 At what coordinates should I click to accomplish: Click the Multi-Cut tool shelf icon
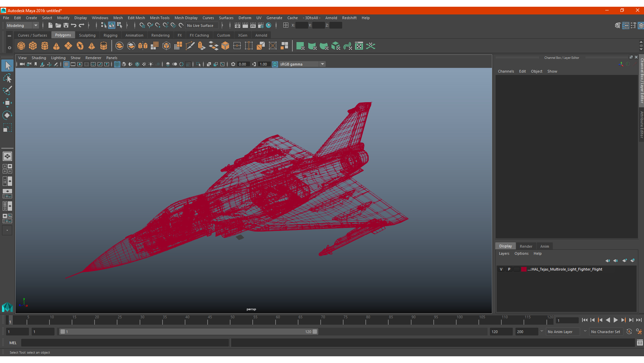190,46
